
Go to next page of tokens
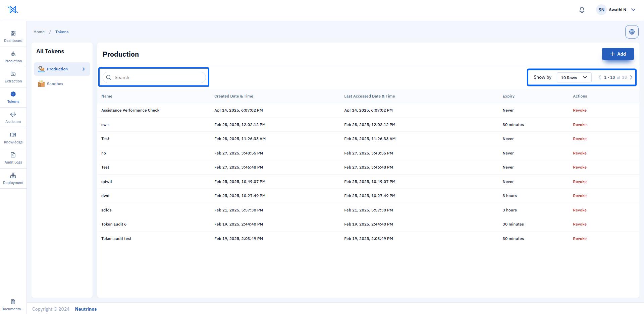click(x=631, y=77)
